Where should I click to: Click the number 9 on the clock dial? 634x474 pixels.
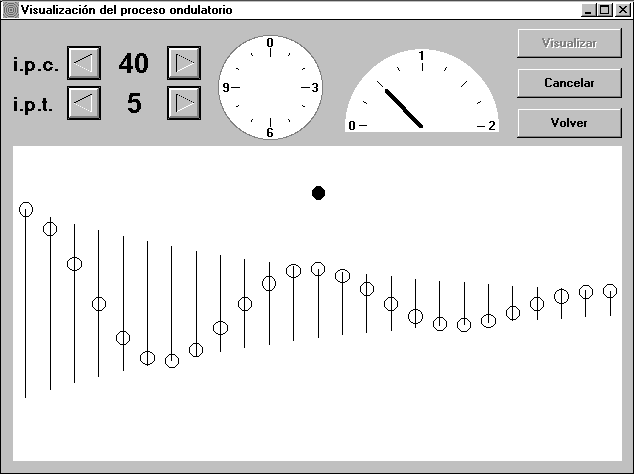click(x=226, y=87)
